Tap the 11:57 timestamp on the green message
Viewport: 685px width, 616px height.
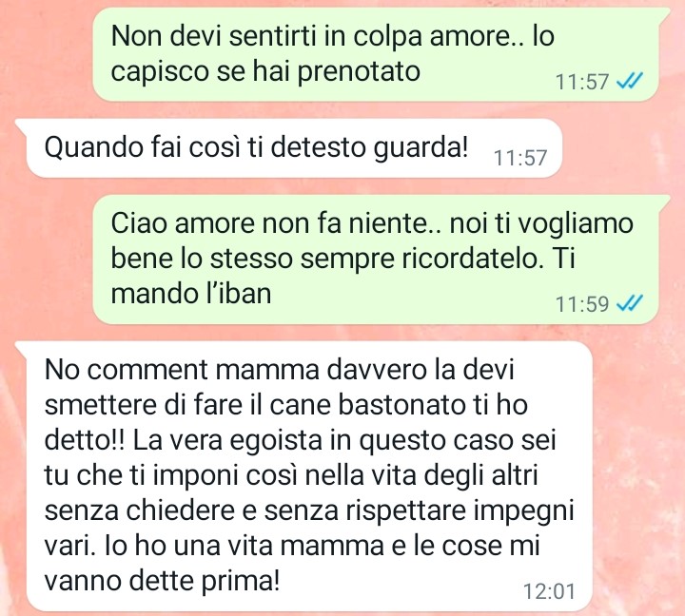click(582, 82)
